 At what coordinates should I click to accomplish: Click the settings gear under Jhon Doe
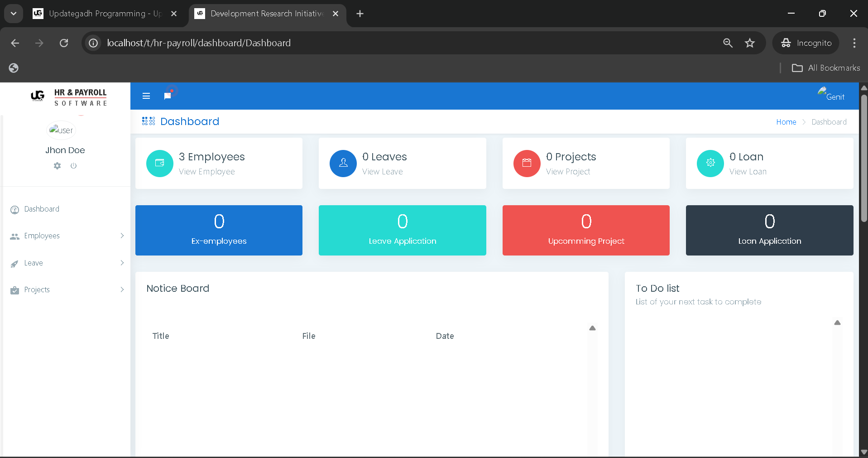coord(57,166)
